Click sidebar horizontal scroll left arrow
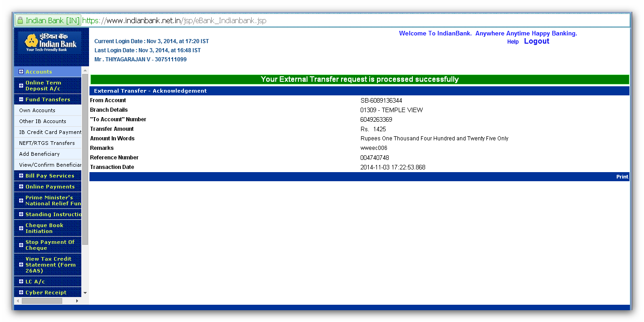644x322 pixels. [18, 301]
